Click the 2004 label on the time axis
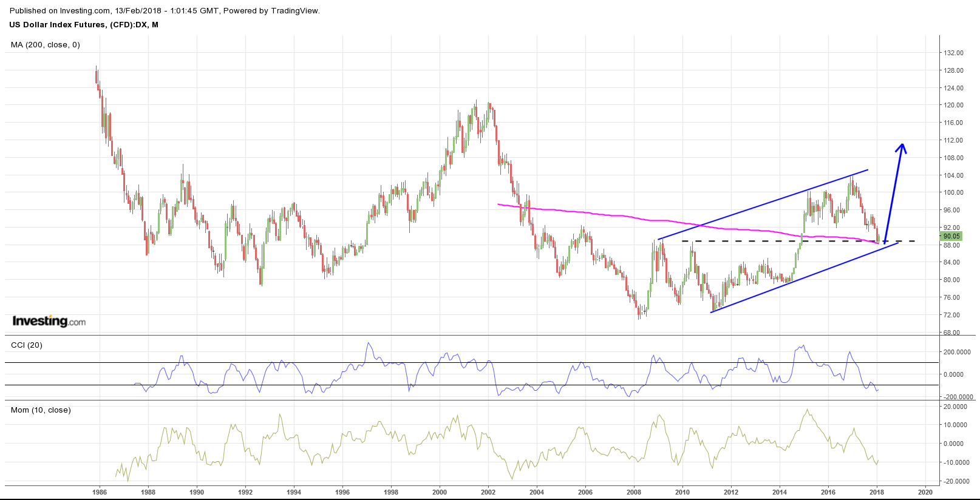This screenshot has width=980, height=500. click(537, 492)
